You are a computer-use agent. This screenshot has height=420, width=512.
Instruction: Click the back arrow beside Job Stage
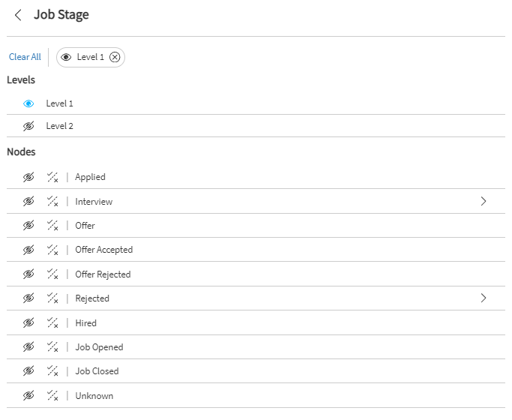click(x=18, y=15)
